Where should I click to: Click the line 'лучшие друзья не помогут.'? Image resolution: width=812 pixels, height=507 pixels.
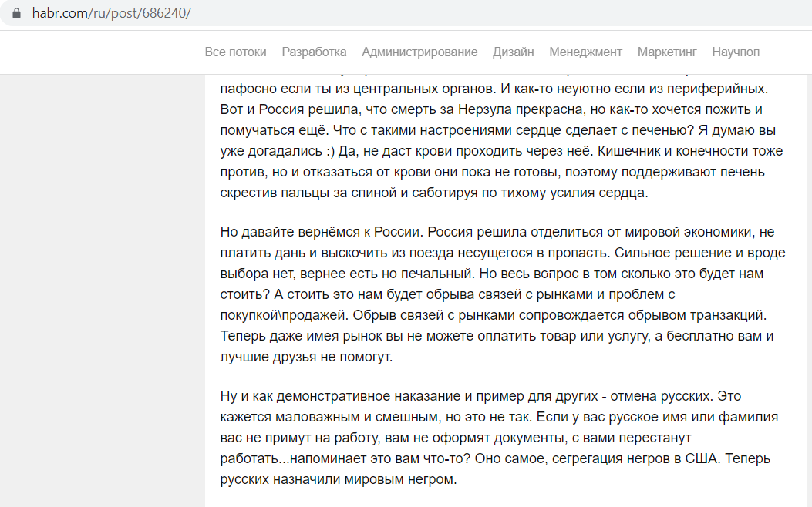pyautogui.click(x=306, y=357)
